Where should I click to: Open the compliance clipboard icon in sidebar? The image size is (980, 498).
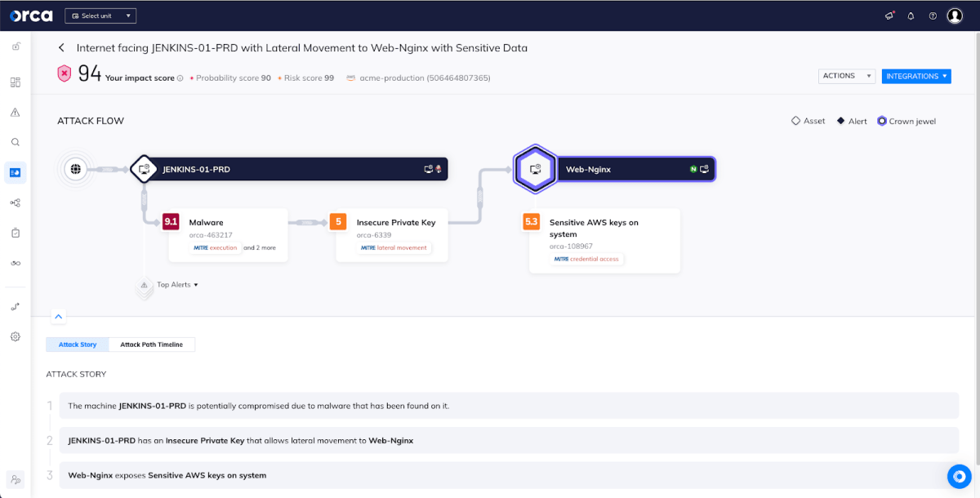coord(15,233)
